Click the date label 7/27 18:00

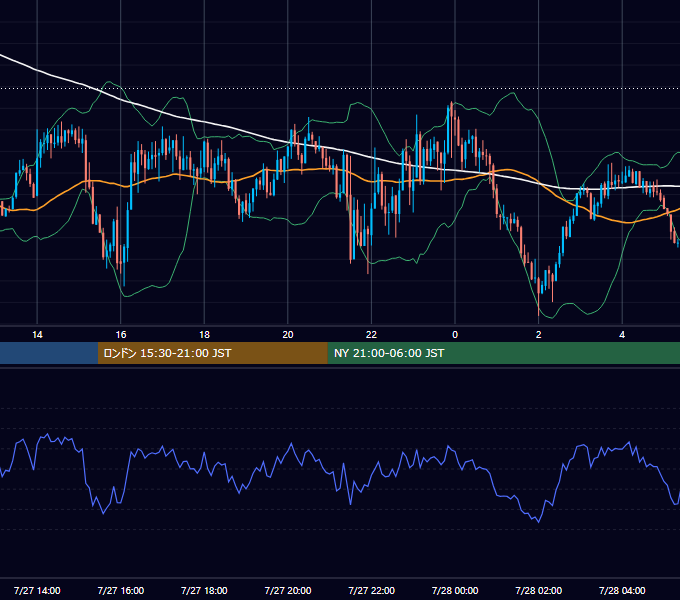204,590
